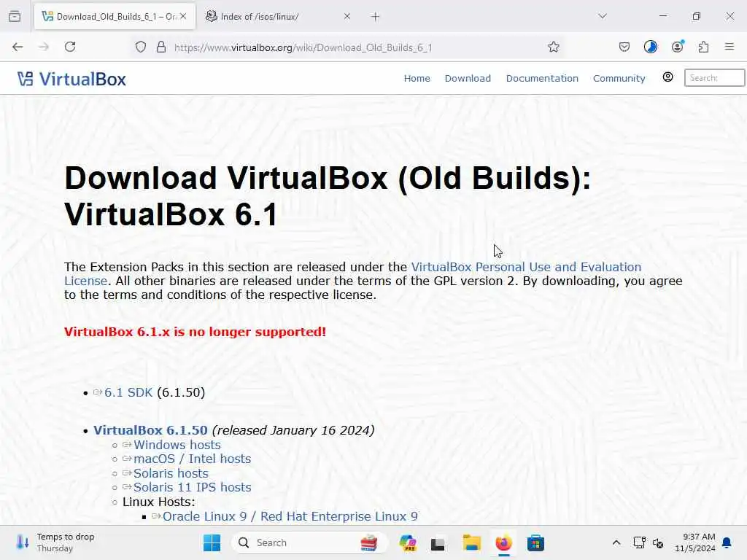Download the macOS / Intel hosts build
Screen dimensions: 747x560
[192, 459]
